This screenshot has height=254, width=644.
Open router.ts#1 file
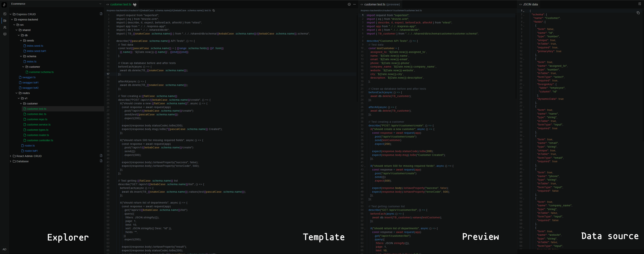click(x=31, y=151)
